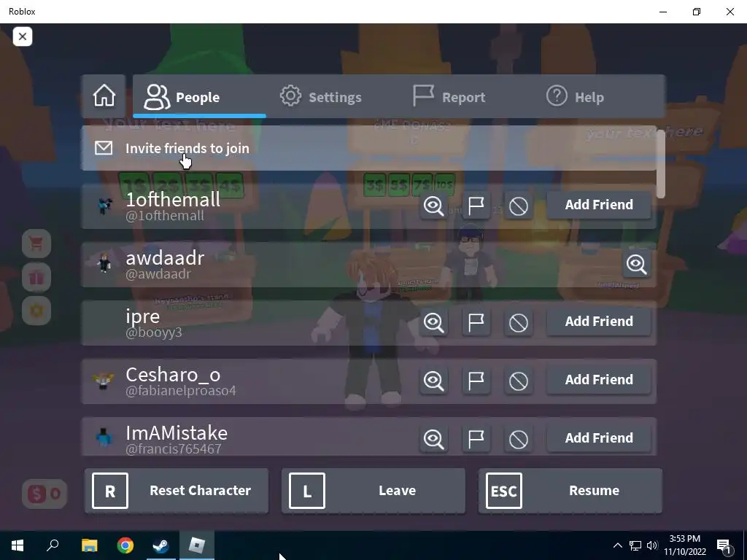Add ipre as friend
The width and height of the screenshot is (747, 560).
pyautogui.click(x=599, y=322)
